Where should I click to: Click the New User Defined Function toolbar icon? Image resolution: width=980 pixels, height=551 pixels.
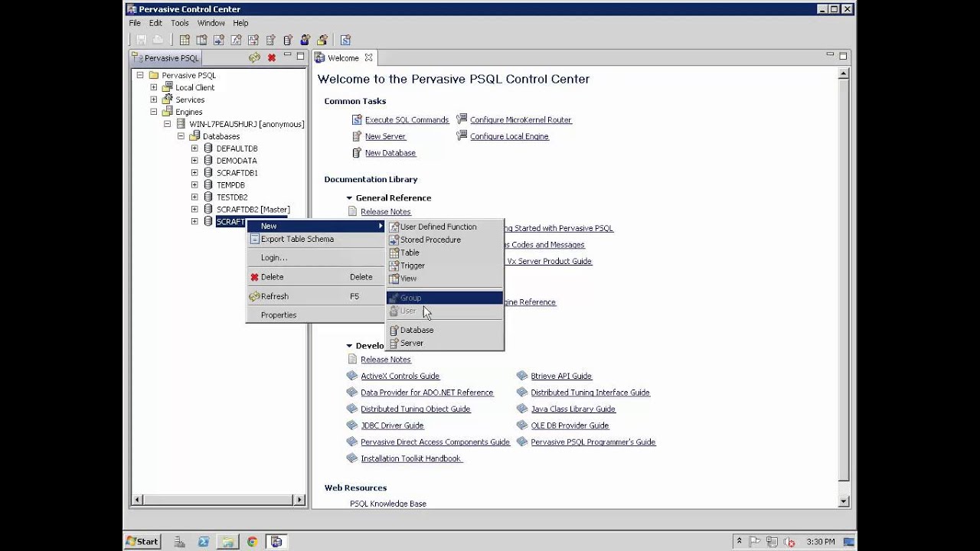(x=236, y=40)
